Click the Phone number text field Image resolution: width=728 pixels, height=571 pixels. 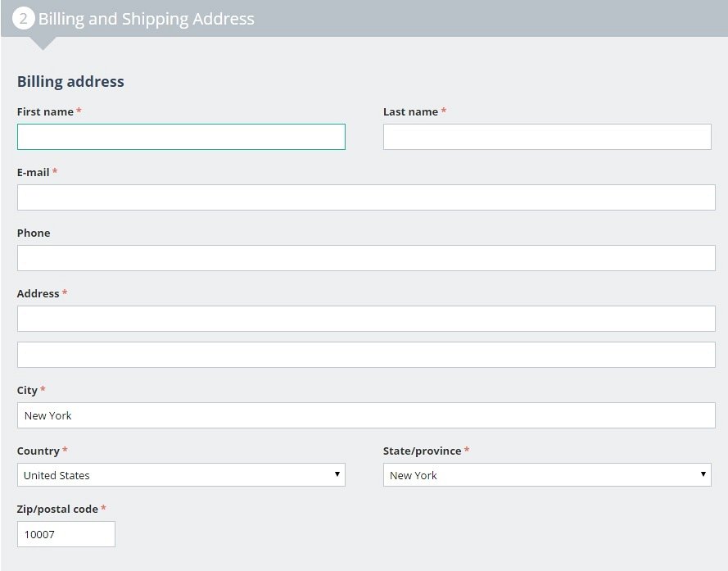tap(366, 258)
